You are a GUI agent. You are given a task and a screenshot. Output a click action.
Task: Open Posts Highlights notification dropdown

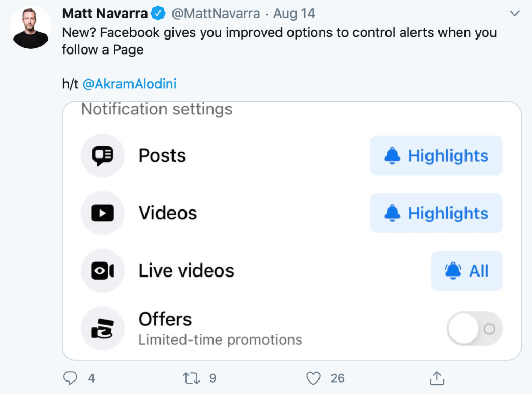click(x=436, y=155)
